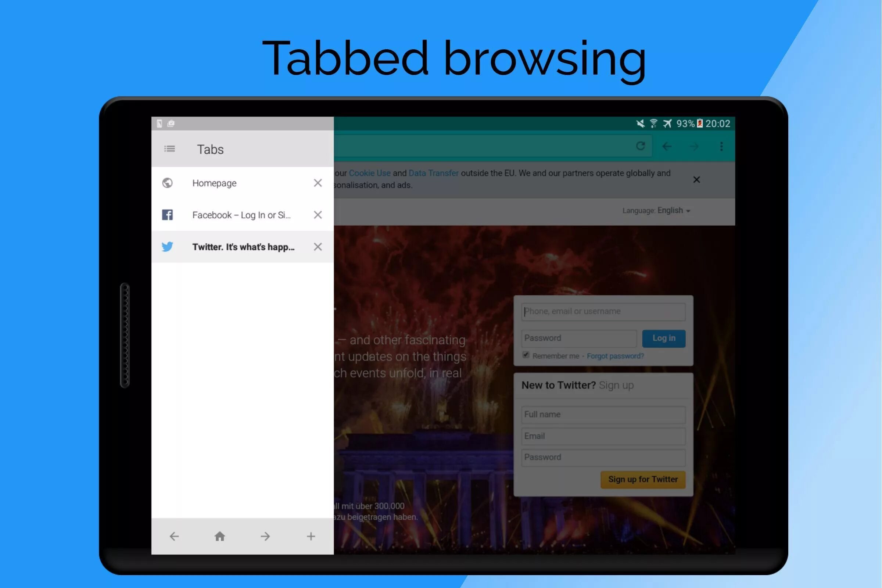
Task: Click the Sign up for Twitter button
Action: (x=643, y=479)
